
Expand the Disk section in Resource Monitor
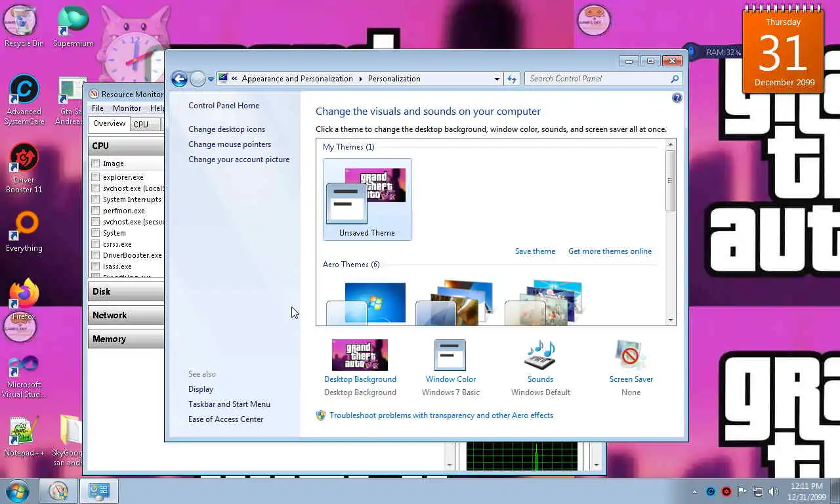(126, 291)
